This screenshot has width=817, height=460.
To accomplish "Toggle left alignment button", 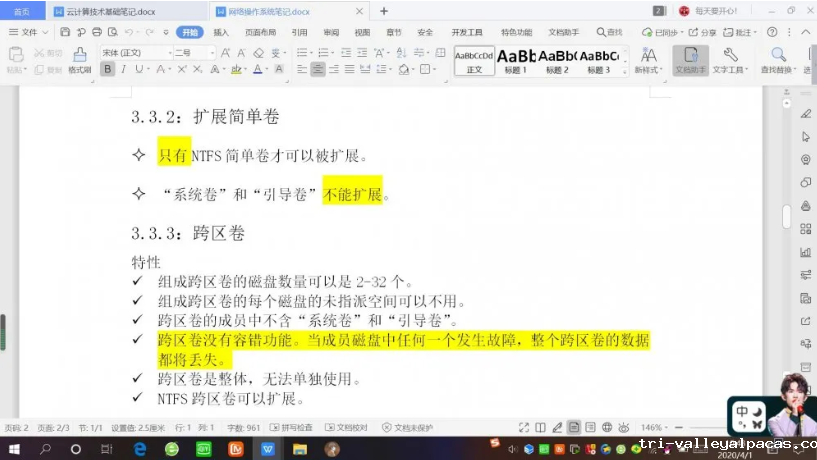I will 302,69.
